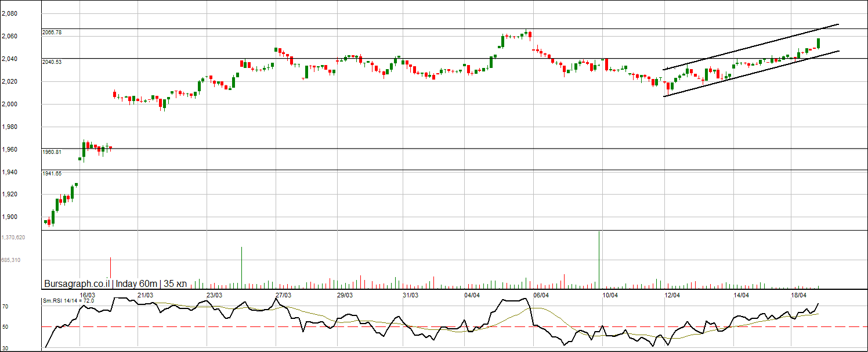Select the 18/04 date on time axis
The height and width of the screenshot is (352, 868).
pyautogui.click(x=799, y=295)
